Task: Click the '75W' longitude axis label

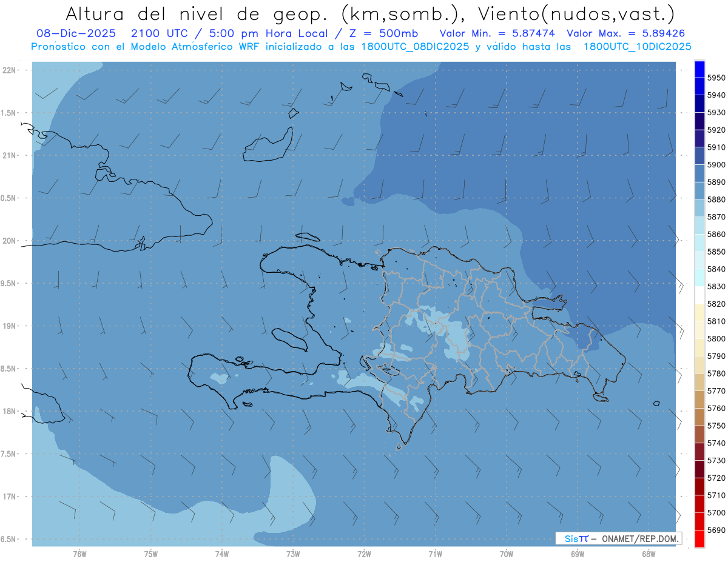Action: [x=151, y=554]
